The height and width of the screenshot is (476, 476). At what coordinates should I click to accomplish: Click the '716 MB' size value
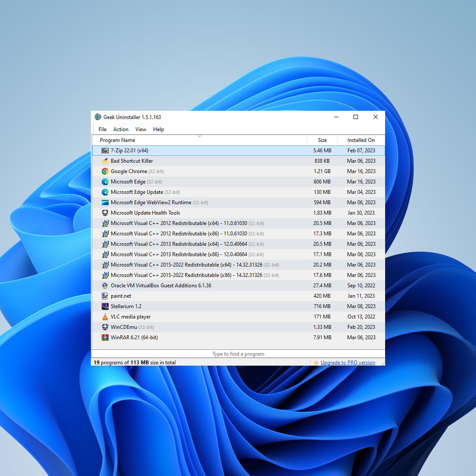click(322, 306)
